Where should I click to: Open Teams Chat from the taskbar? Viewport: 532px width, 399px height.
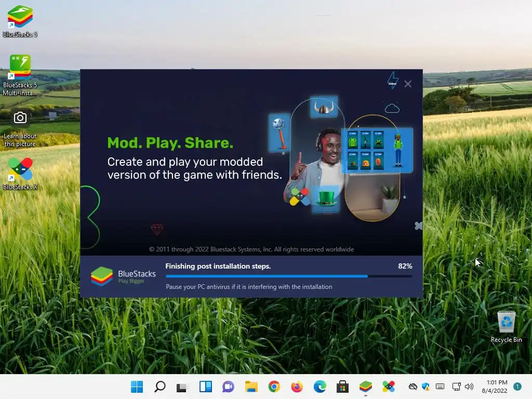[x=229, y=387]
